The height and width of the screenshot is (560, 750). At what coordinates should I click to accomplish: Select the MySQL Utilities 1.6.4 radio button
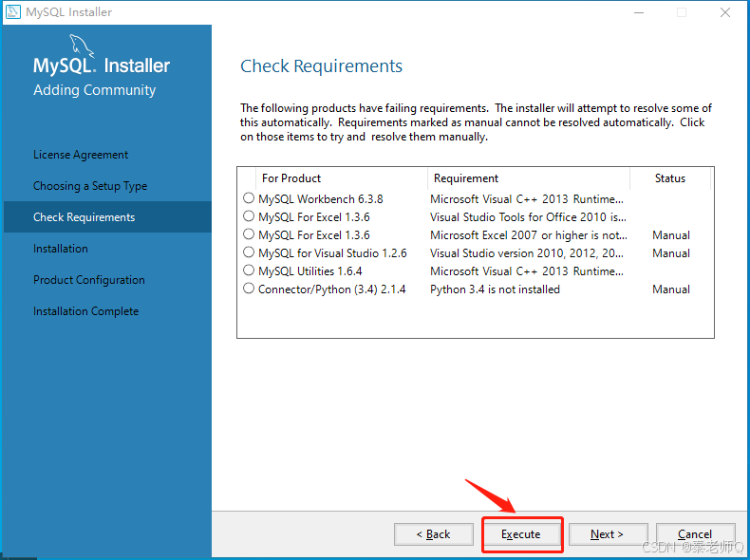[x=248, y=271]
